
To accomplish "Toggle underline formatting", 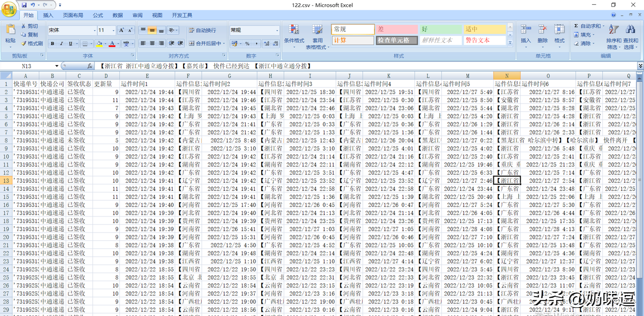I will tap(70, 44).
